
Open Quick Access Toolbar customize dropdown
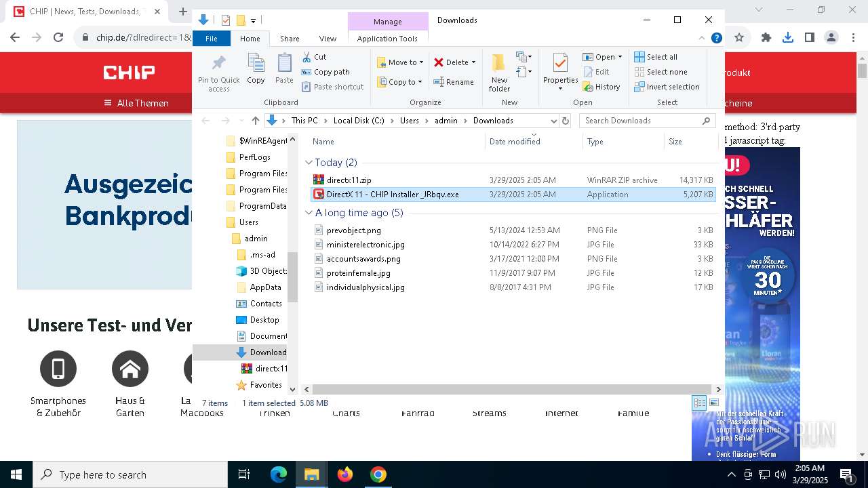point(253,20)
